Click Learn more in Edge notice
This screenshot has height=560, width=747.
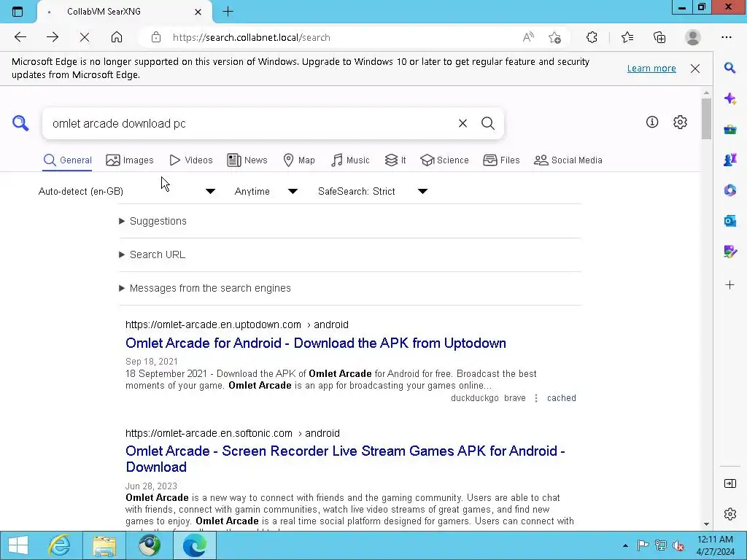[x=651, y=68]
